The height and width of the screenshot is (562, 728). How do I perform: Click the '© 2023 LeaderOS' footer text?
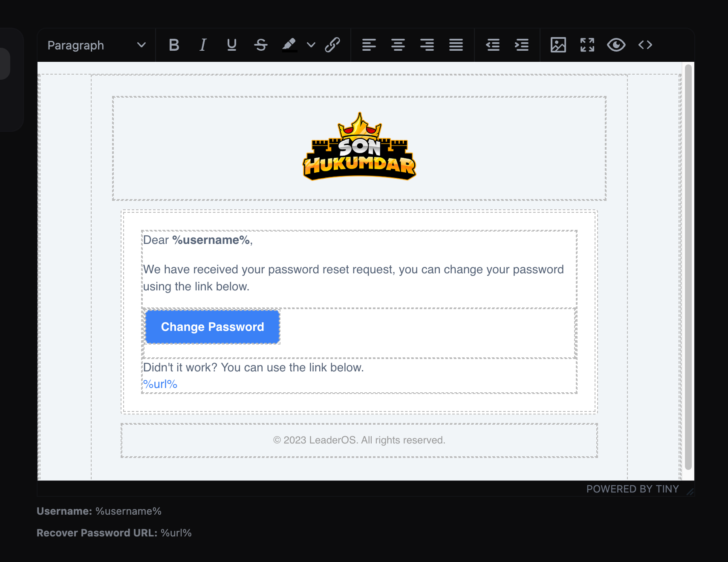(359, 440)
